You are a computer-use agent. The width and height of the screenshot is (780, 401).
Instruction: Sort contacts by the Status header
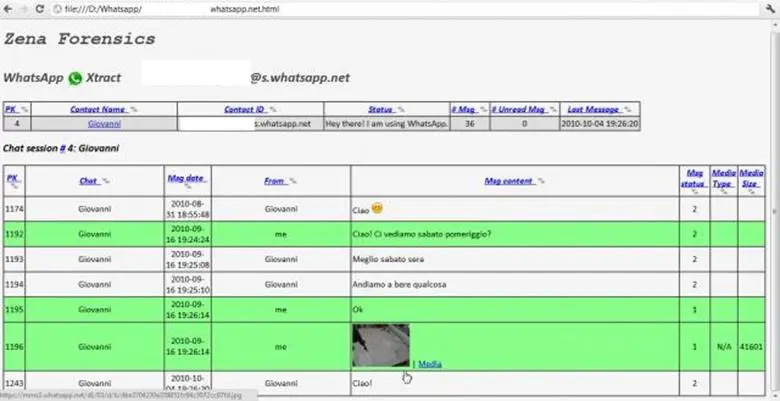tap(380, 109)
